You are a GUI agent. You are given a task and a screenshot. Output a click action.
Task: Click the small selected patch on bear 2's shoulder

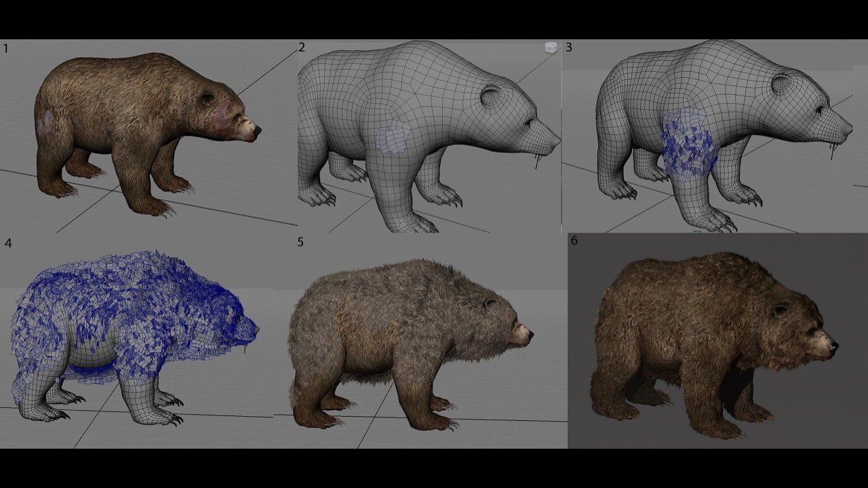pos(394,137)
